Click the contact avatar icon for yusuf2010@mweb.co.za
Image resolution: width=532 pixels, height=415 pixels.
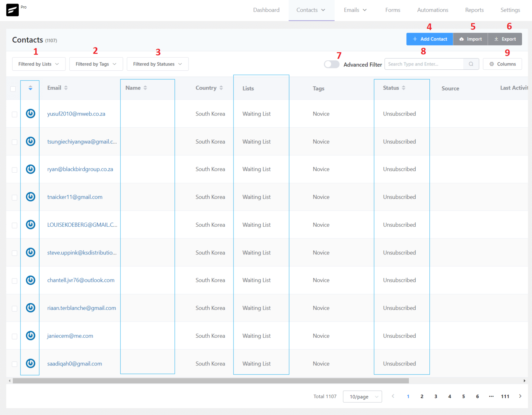click(30, 114)
